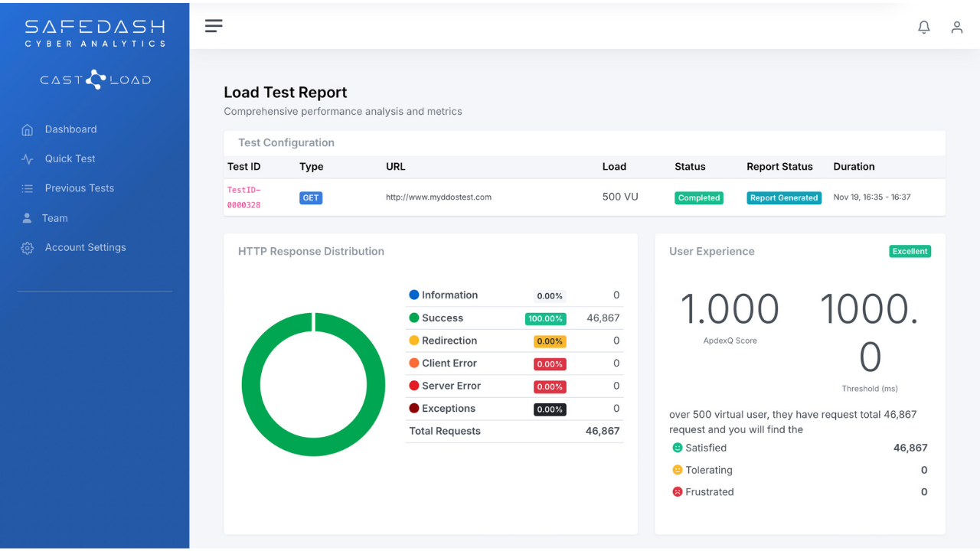Screen dimensions: 980x551
Task: Click the duration Nov 19, 16:35 - 16:37
Action: click(x=872, y=197)
